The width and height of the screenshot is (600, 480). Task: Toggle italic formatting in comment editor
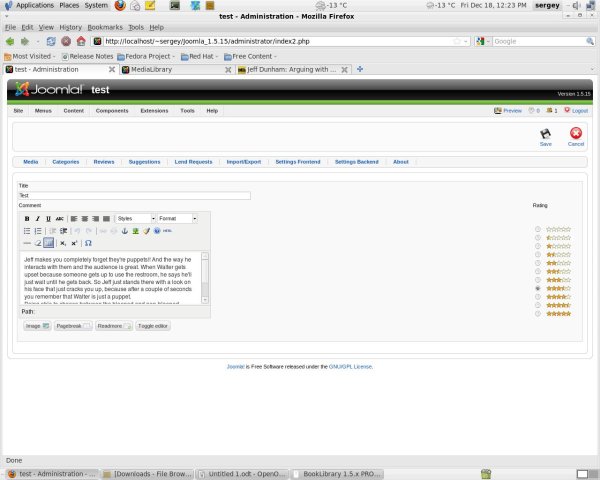point(38,219)
